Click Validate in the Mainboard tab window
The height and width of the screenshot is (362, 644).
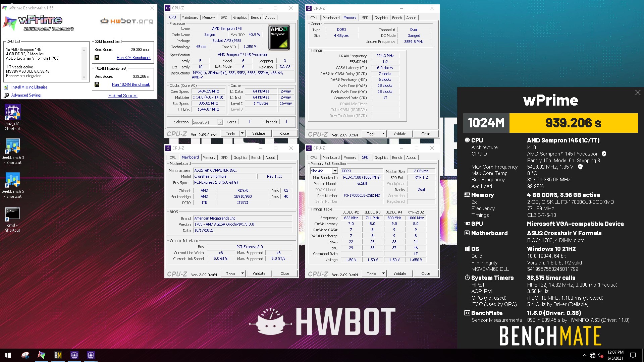point(259,274)
